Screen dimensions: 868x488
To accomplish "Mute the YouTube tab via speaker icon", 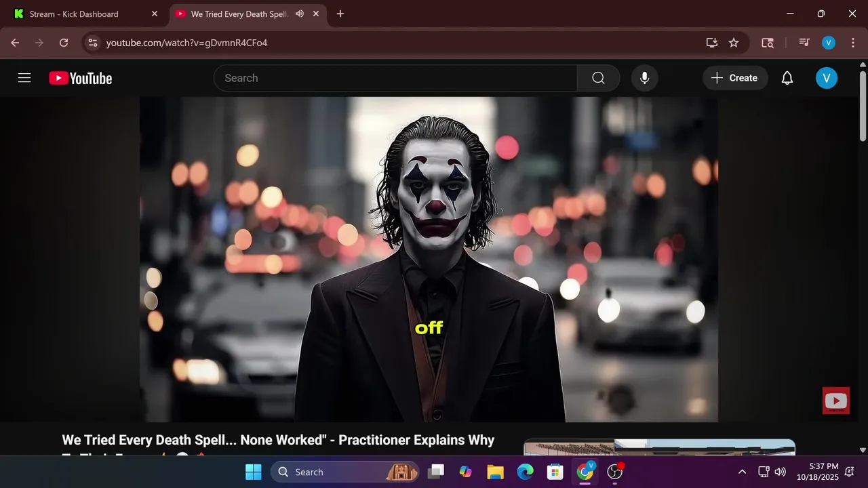I will coord(300,14).
